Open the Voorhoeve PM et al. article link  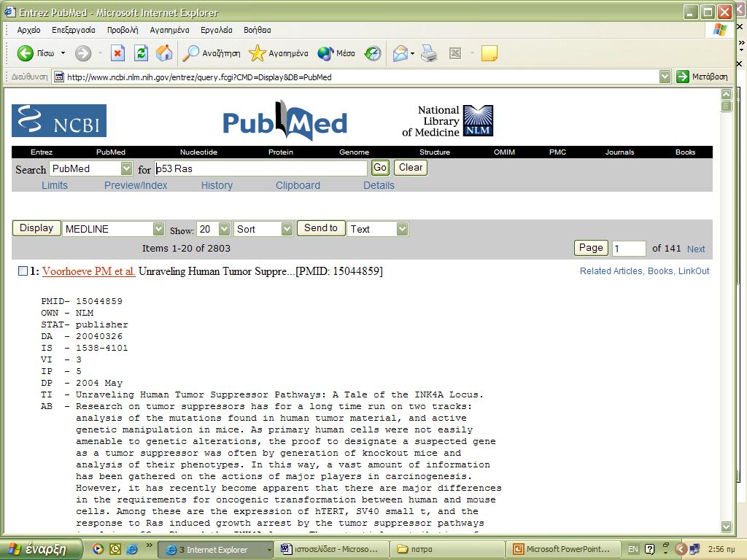88,271
